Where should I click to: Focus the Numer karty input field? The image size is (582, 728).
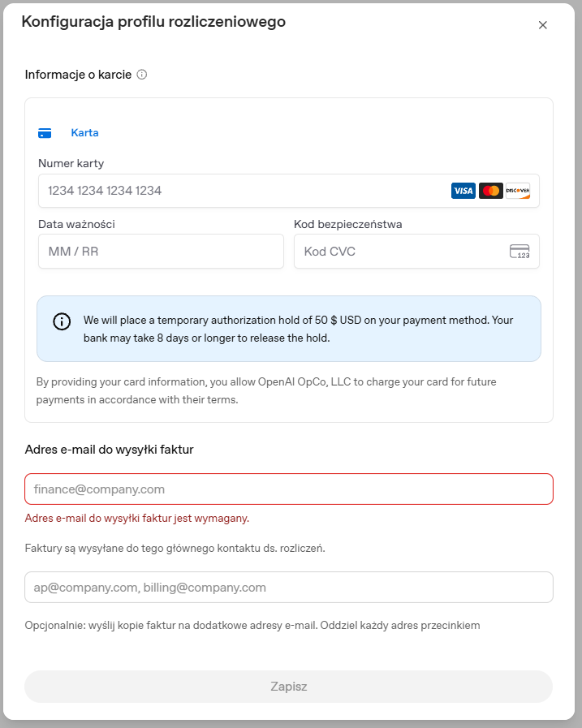[288, 191]
